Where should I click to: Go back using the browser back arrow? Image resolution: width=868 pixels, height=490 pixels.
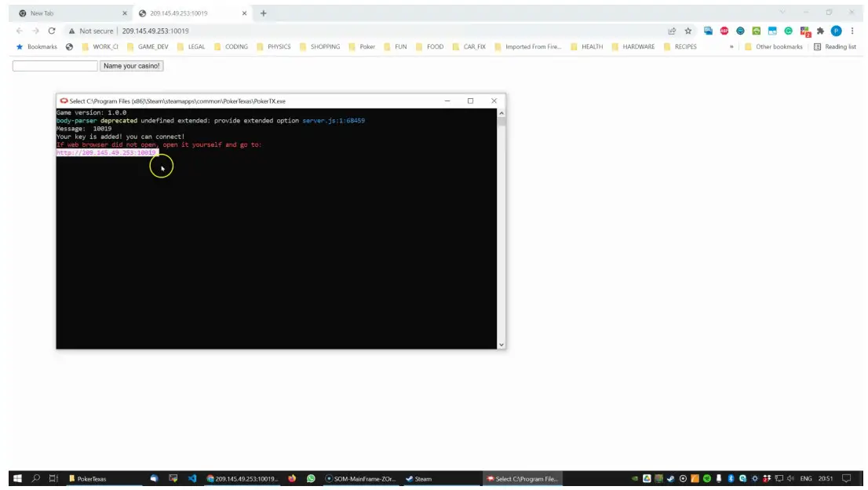pyautogui.click(x=20, y=31)
